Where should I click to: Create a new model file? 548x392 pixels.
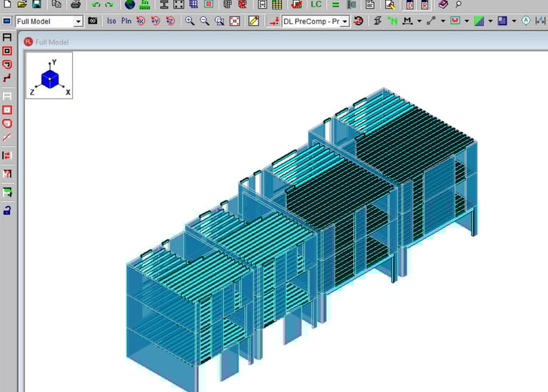[7, 4]
